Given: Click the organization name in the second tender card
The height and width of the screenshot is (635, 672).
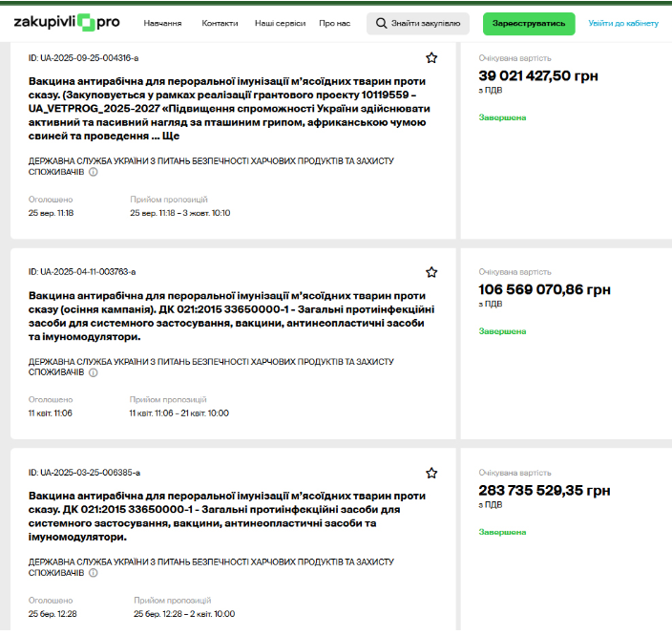Looking at the screenshot, I should click(210, 361).
